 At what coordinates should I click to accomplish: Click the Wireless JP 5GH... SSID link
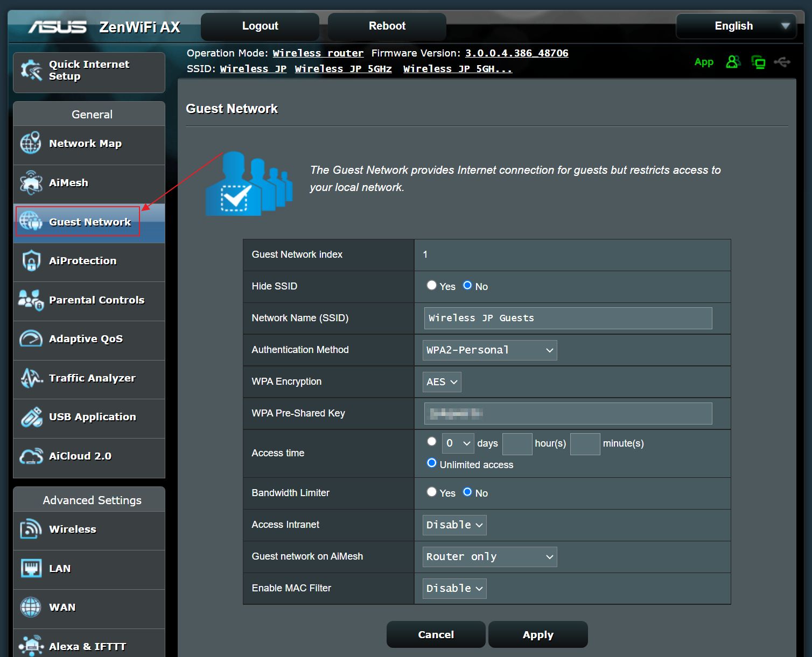[x=457, y=69]
